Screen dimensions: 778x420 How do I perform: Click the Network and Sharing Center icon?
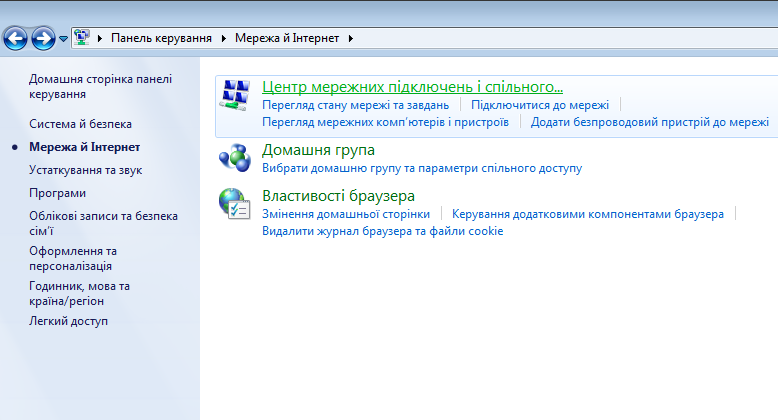pos(234,95)
